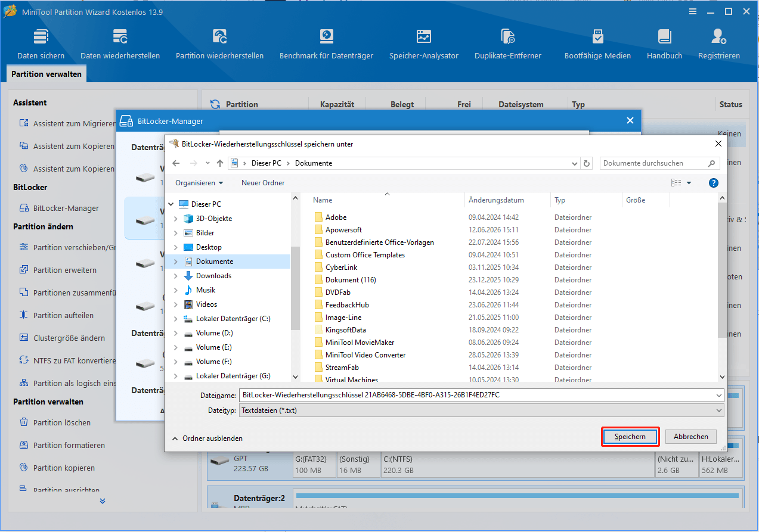Click folder tree vertical scrollbar

click(295, 288)
